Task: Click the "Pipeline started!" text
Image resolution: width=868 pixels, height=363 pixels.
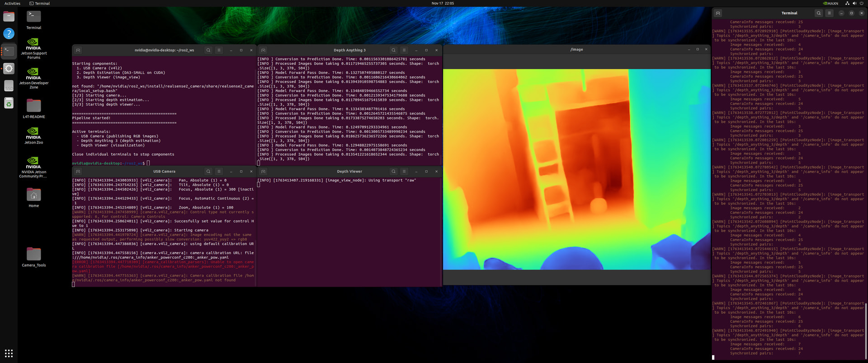Action: point(91,118)
